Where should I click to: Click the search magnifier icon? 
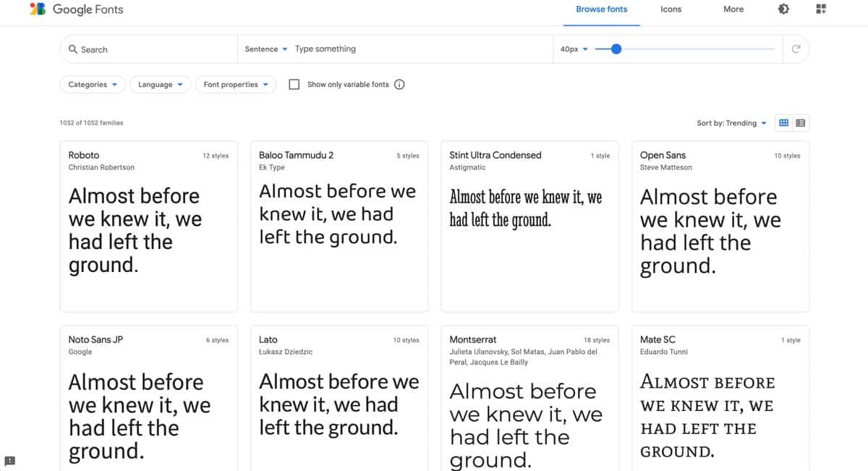point(73,49)
